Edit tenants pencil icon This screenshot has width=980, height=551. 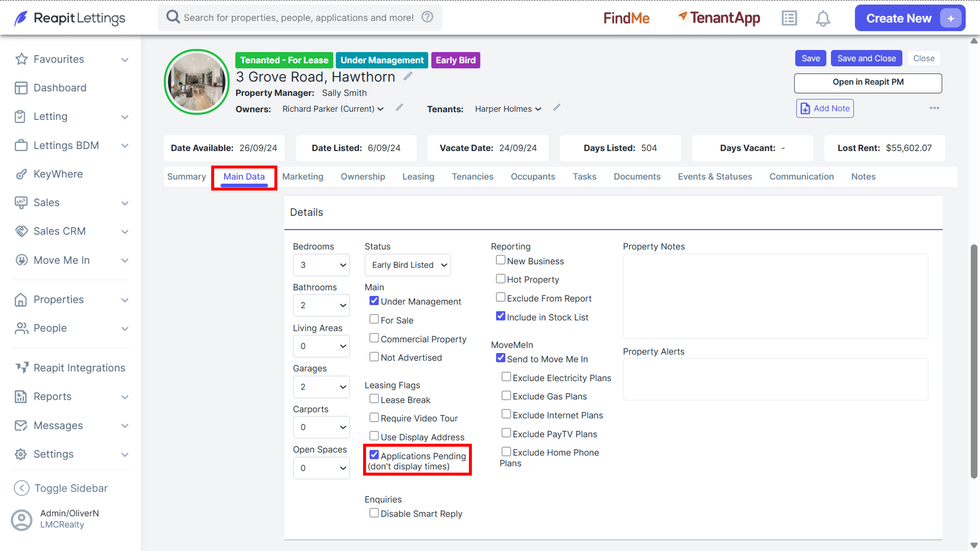click(557, 108)
